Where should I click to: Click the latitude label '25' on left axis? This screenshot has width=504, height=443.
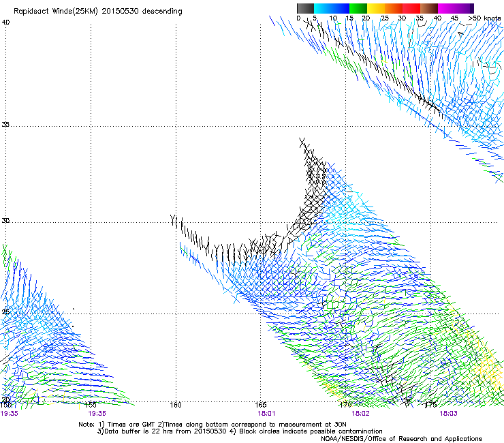(x=5, y=312)
